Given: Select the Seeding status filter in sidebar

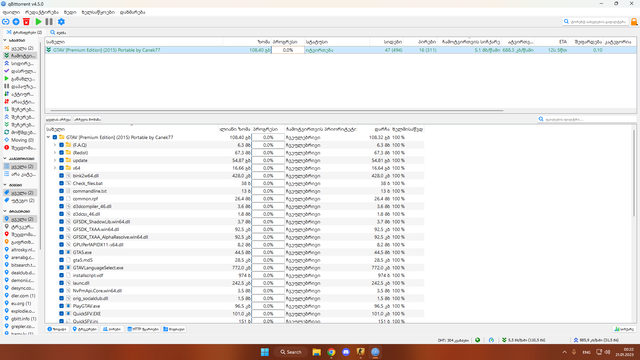Looking at the screenshot, I should coord(20,63).
